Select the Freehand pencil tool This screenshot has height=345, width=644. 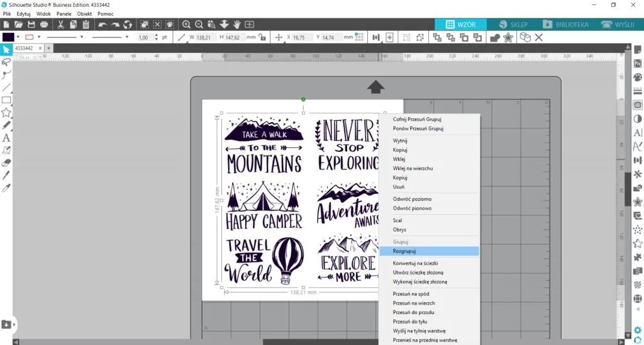pyautogui.click(x=6, y=125)
